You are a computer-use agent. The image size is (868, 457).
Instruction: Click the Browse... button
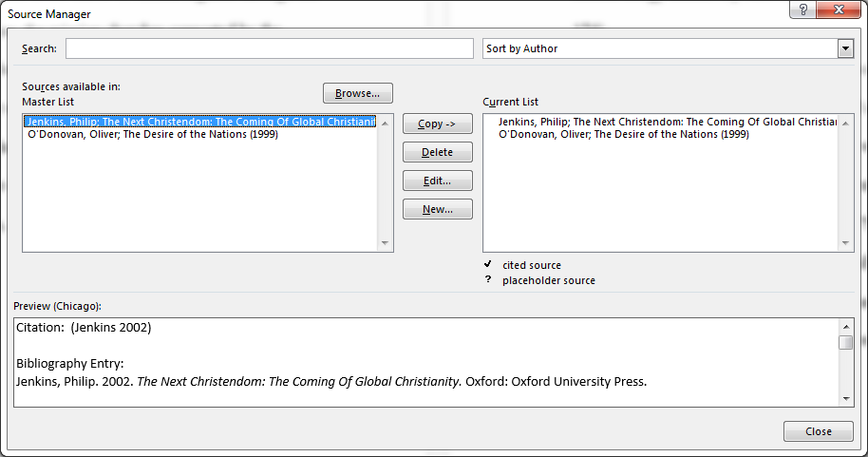tap(358, 93)
